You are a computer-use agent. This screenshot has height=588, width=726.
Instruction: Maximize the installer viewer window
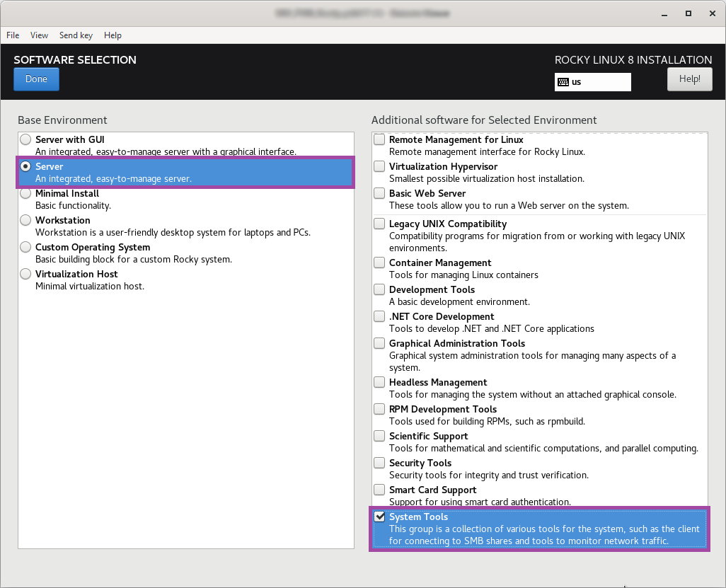tap(688, 14)
